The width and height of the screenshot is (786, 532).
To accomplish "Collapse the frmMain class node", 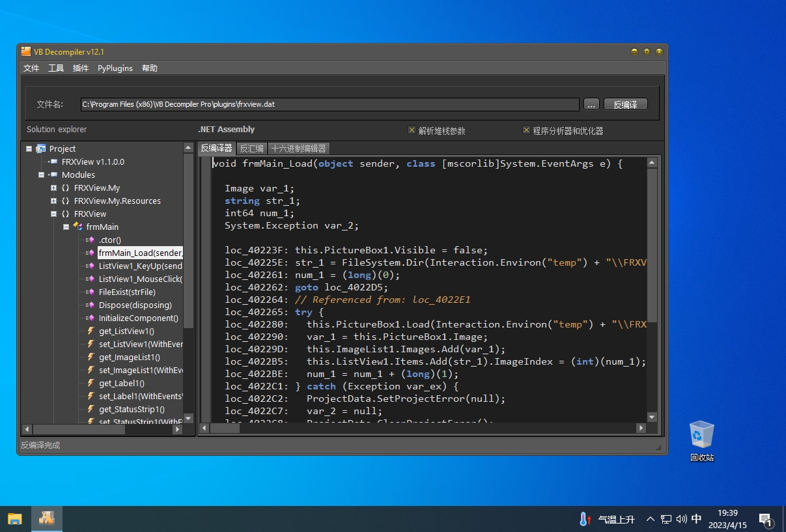I will pos(66,227).
